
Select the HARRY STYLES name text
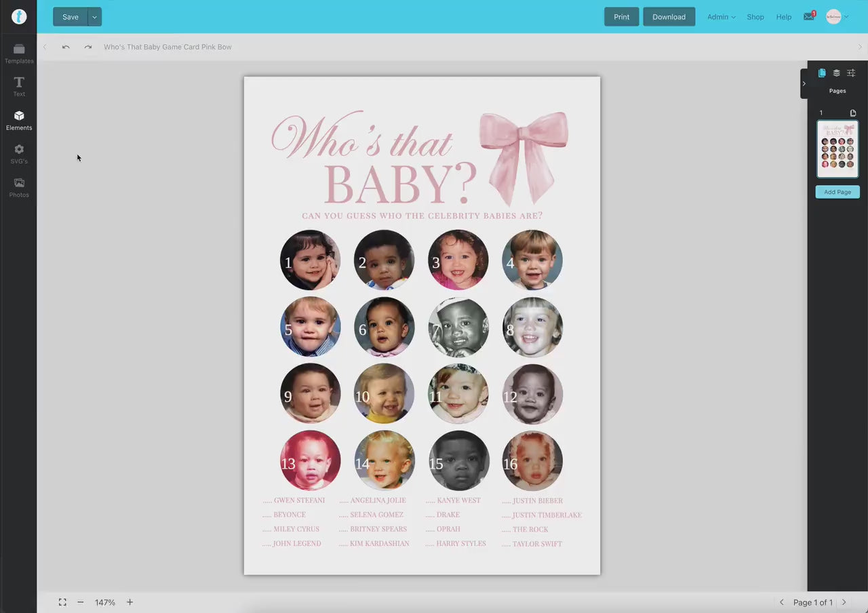coord(461,544)
